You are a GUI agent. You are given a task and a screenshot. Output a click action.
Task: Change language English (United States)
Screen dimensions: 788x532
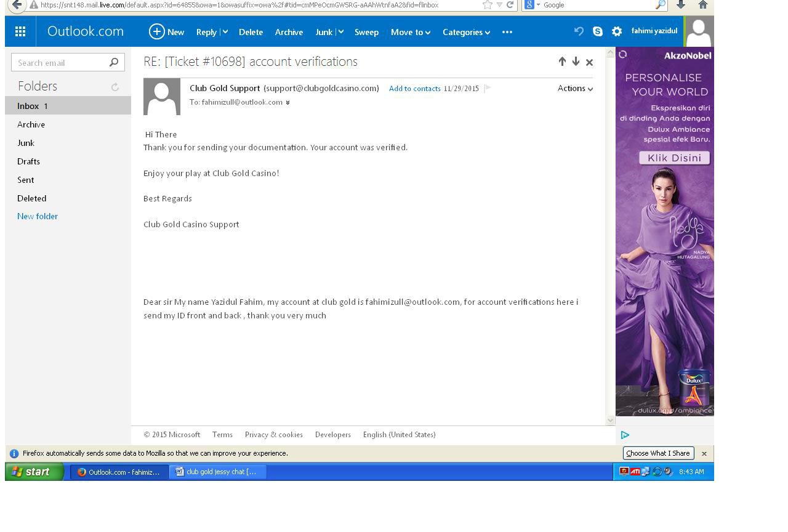[400, 435]
